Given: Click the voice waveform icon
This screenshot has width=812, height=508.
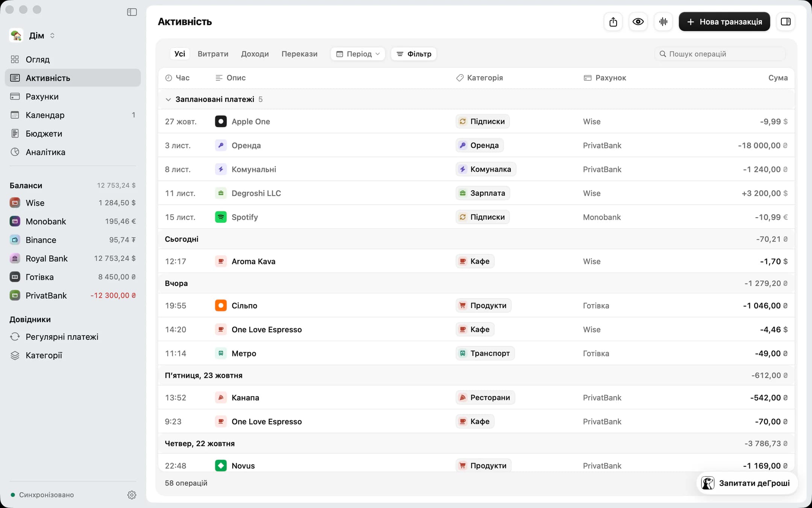Looking at the screenshot, I should [x=663, y=22].
